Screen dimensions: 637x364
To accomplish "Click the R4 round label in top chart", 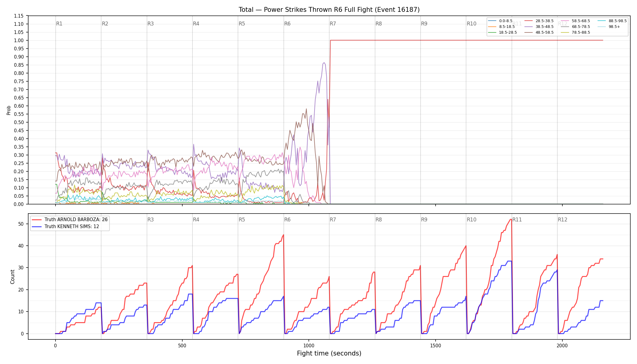I will [x=196, y=24].
